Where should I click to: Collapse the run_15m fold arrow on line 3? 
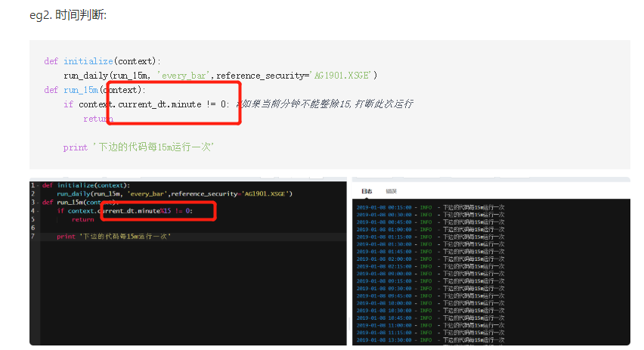click(39, 203)
